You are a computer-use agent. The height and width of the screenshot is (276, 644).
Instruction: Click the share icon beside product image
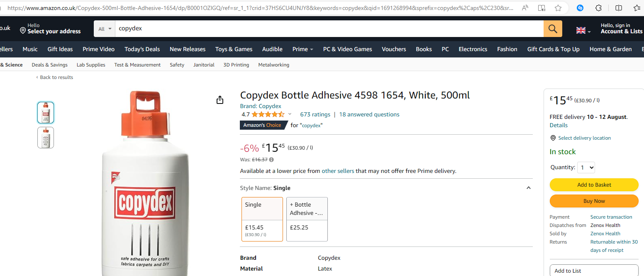[220, 100]
